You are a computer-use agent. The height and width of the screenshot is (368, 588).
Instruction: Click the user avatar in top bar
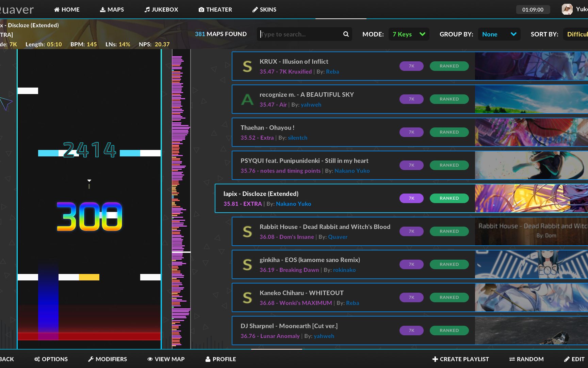[x=567, y=9]
